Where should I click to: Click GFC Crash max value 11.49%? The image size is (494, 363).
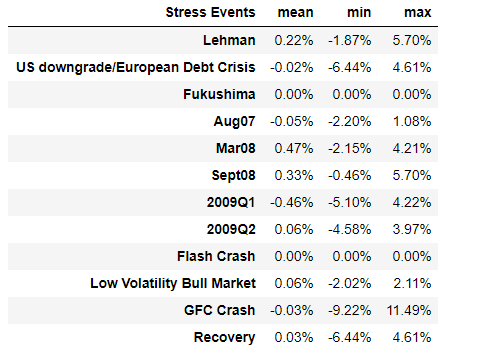(409, 310)
